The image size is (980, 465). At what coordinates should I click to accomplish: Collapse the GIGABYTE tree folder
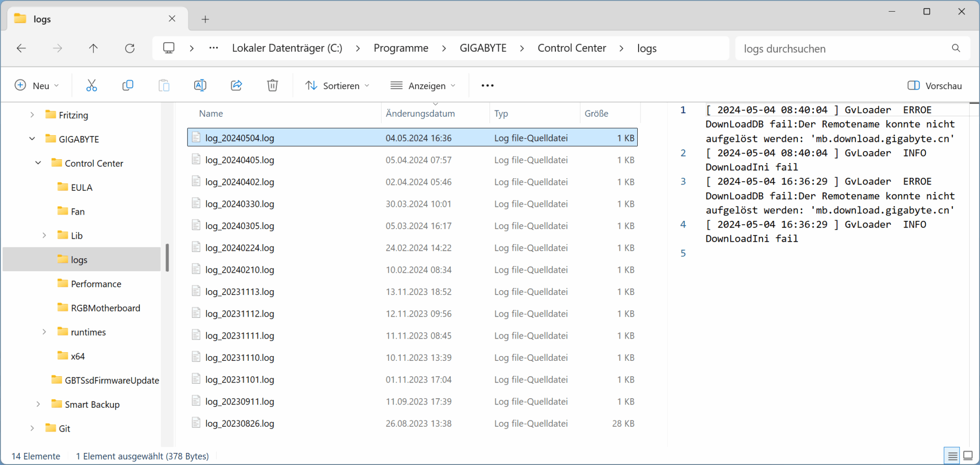(32, 139)
